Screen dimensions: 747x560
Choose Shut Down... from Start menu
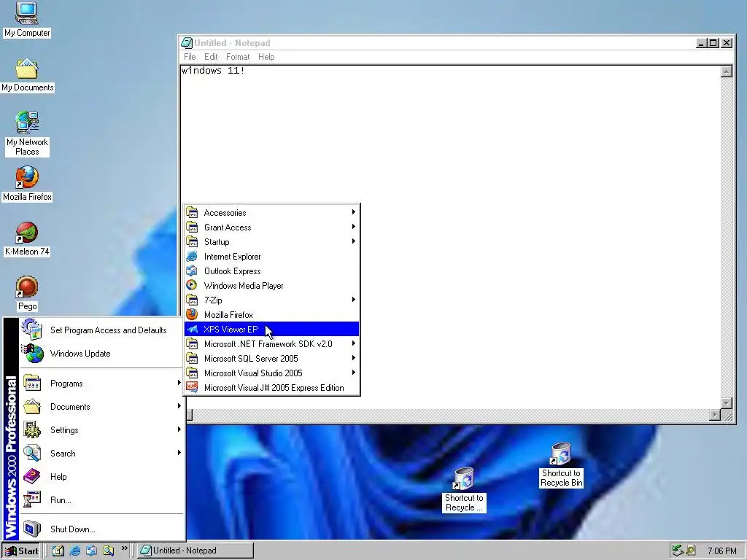[101, 529]
